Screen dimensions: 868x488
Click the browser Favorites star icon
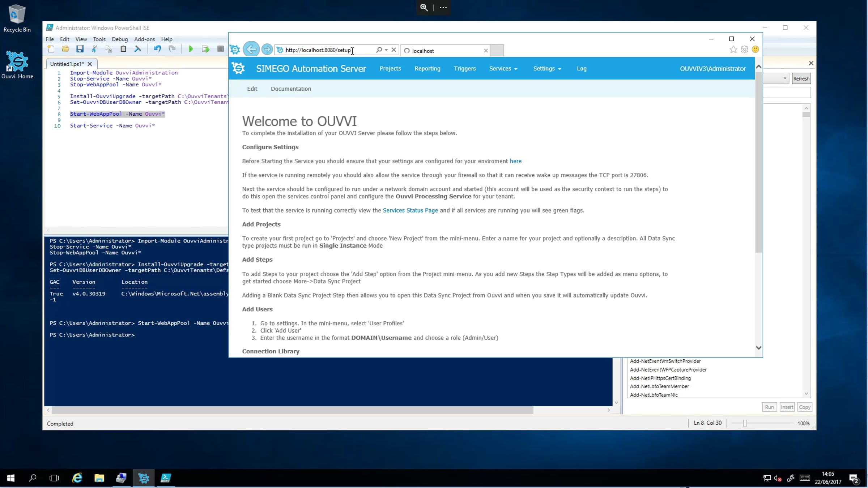click(733, 50)
